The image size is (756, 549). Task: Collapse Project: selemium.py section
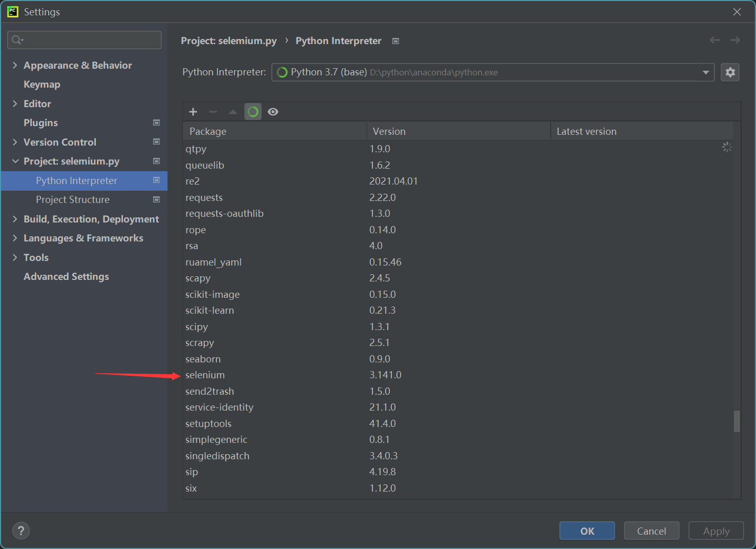15,161
